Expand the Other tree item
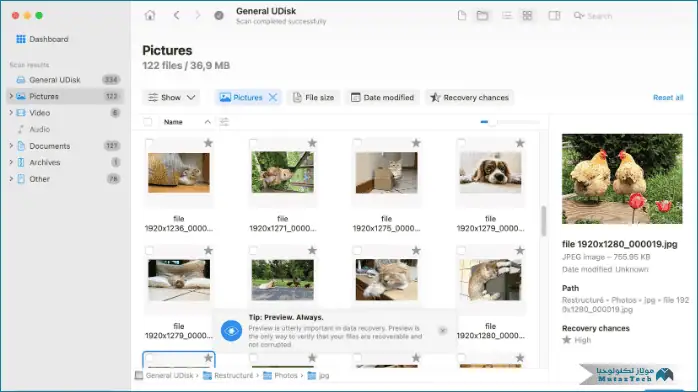Screen dimensions: 698x392 pos(11,179)
